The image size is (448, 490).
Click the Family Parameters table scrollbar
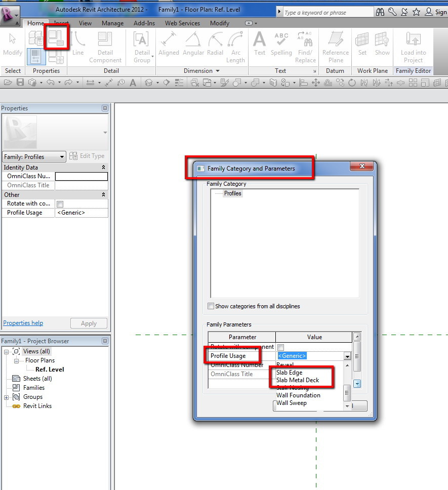point(357,356)
